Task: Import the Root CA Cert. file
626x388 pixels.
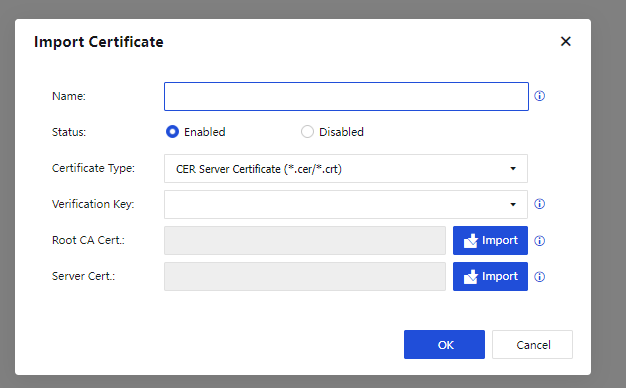Action: (x=490, y=240)
